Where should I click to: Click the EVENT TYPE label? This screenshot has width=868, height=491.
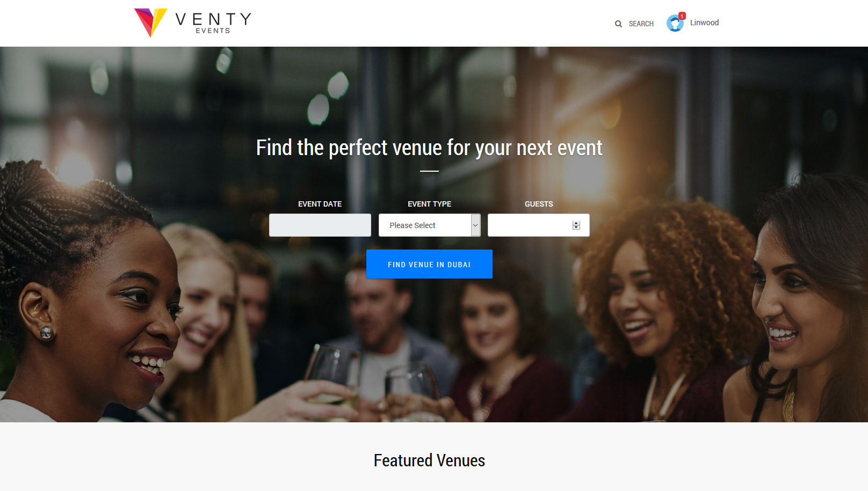pos(429,204)
